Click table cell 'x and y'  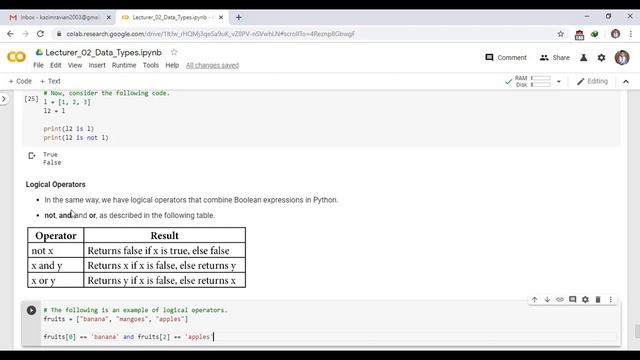[56, 265]
